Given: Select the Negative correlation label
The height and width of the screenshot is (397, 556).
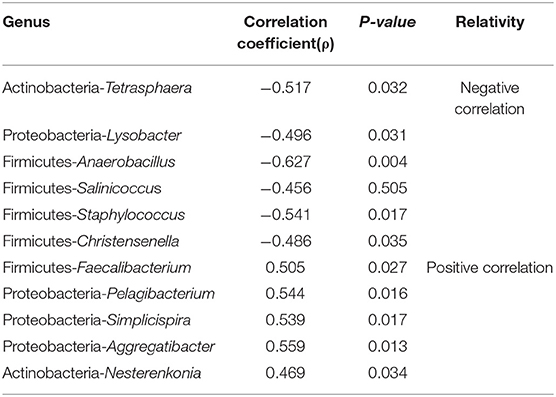Looking at the screenshot, I should click(x=490, y=99).
